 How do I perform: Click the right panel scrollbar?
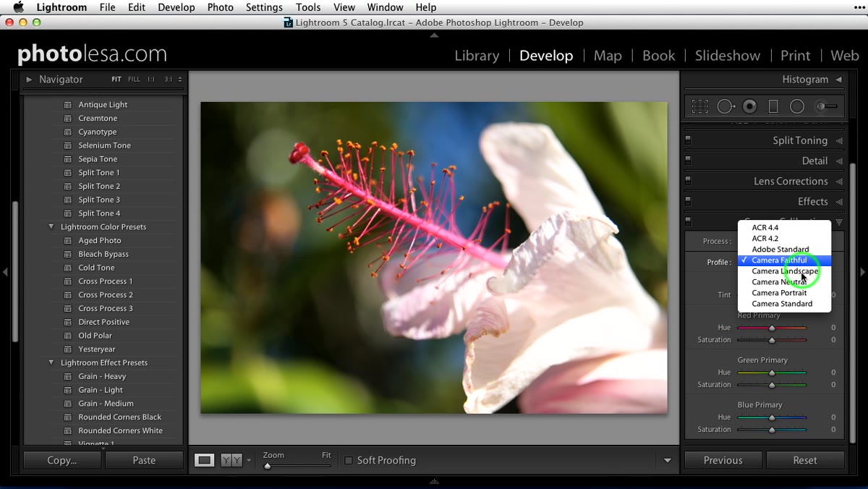coord(852,302)
